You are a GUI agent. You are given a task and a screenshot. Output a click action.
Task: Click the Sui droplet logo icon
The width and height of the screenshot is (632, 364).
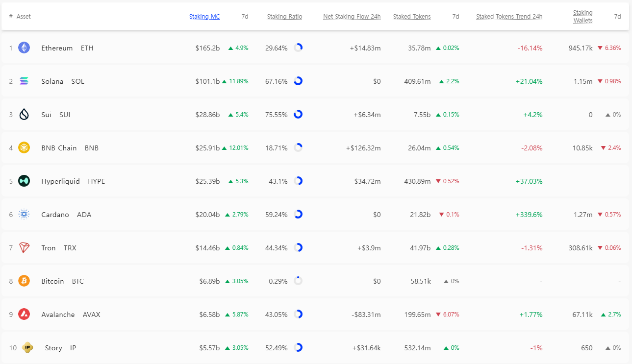click(24, 114)
